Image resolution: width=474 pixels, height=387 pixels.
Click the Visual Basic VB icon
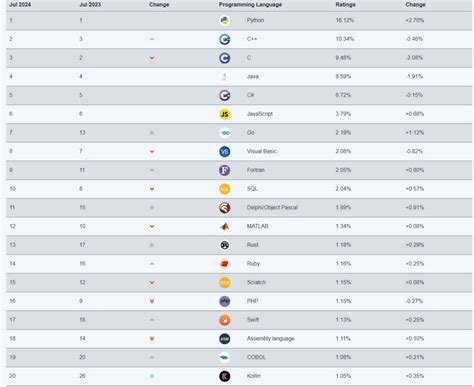(x=225, y=152)
